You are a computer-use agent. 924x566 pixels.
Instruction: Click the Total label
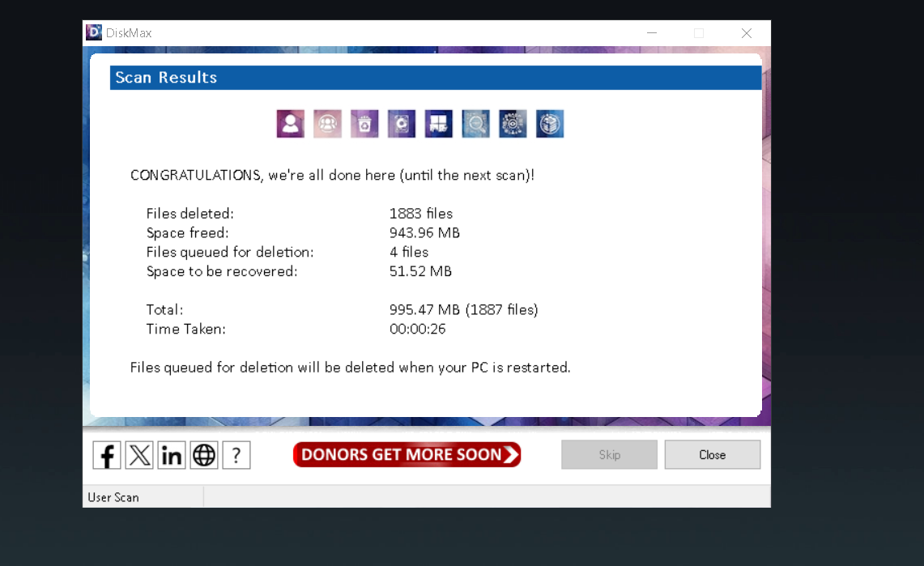pyautogui.click(x=164, y=310)
